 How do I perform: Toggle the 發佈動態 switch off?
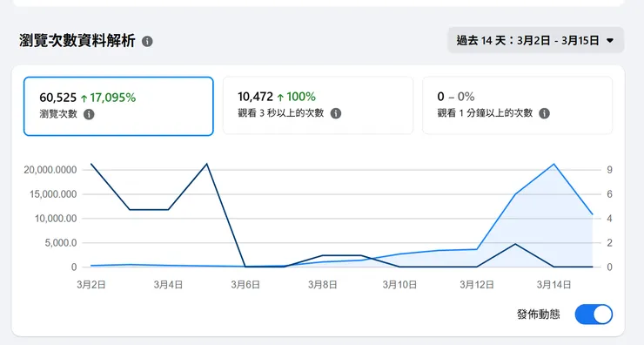[594, 315]
